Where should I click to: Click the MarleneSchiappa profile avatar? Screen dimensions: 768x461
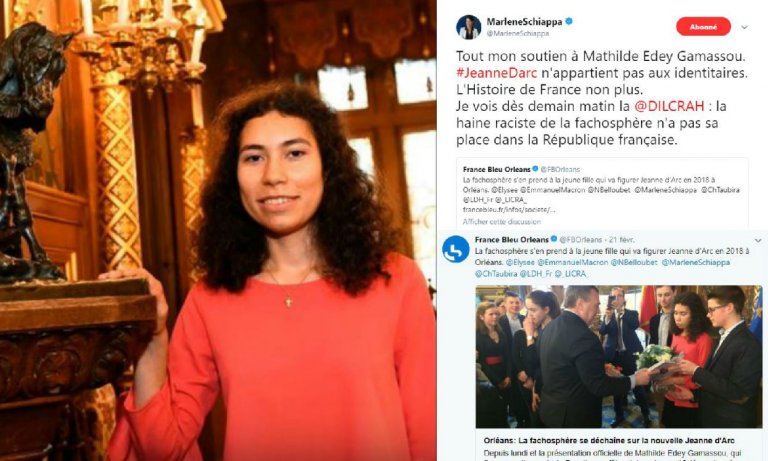[x=468, y=27]
